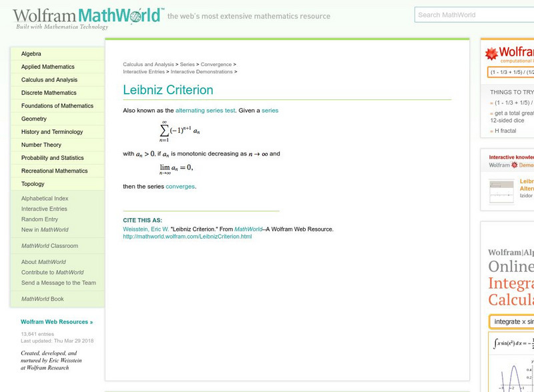
Task: Click "Last updated: Thu Mar 29 2018" text
Action: (x=57, y=341)
